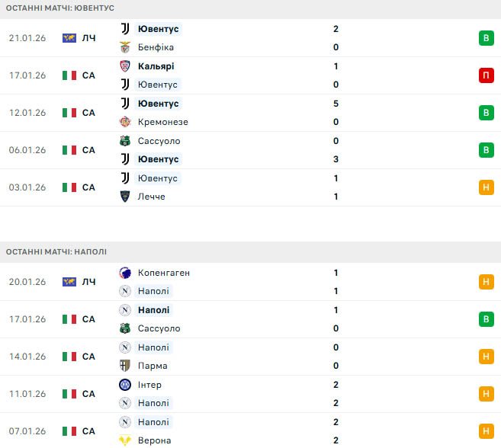Click orange draw badge for Juventus–Lecce
Screen dimensions: 501x448
pos(486,187)
